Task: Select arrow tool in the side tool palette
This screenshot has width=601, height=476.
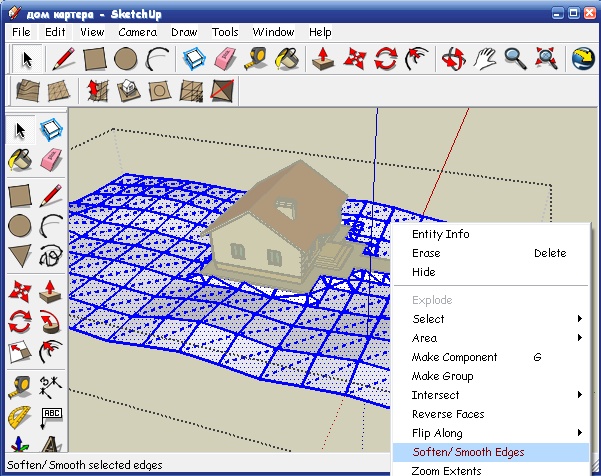Action: tap(20, 130)
